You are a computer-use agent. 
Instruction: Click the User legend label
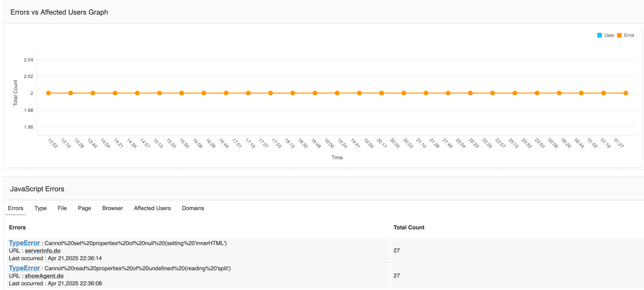click(x=609, y=35)
